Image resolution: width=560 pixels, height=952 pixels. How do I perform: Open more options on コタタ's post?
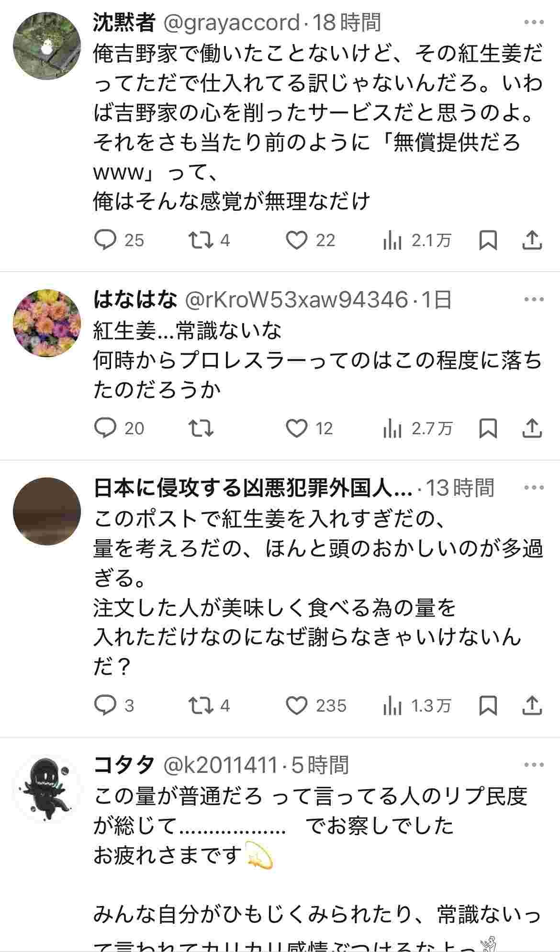pyautogui.click(x=534, y=765)
